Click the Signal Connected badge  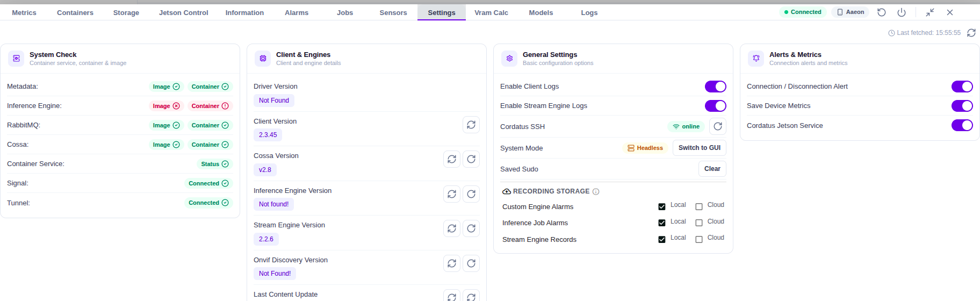[208, 183]
